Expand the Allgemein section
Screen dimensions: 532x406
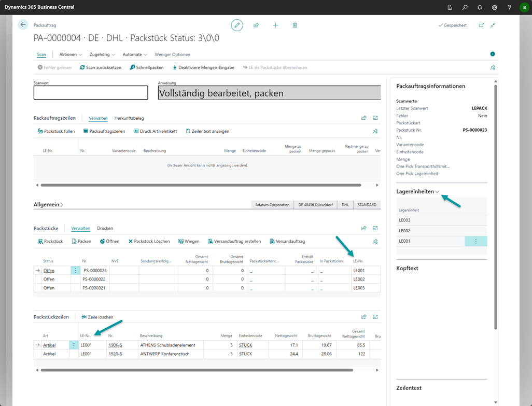(48, 205)
